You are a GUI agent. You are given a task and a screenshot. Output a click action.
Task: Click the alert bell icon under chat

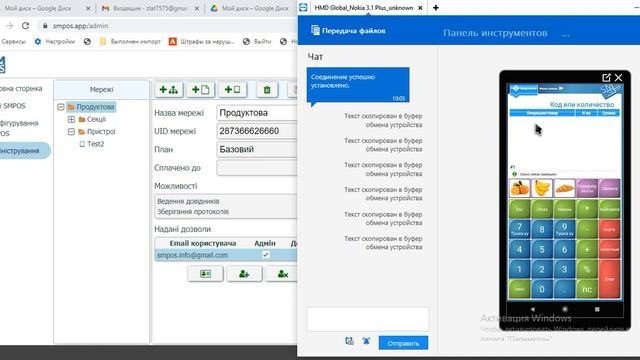366,341
